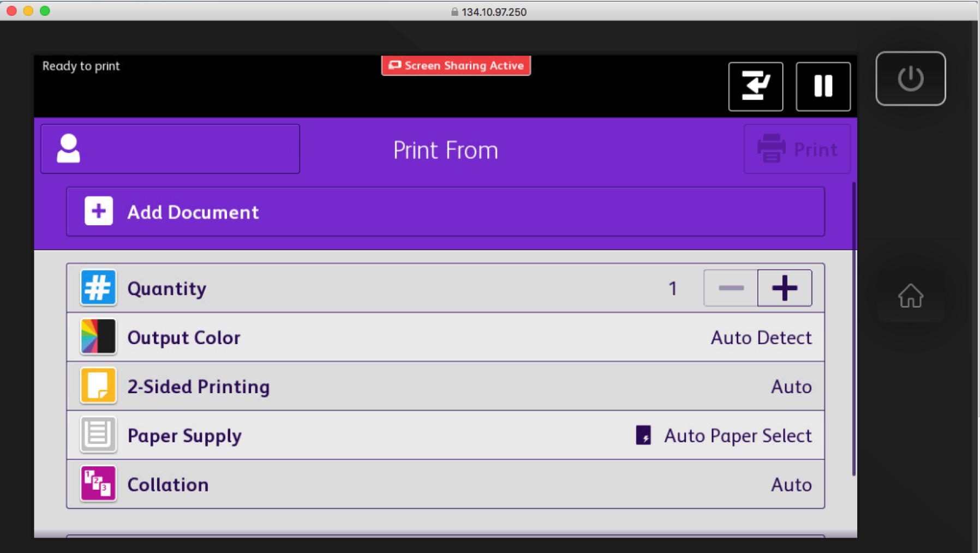The height and width of the screenshot is (553, 980).
Task: Open Output Color Auto Detect setting
Action: [761, 338]
